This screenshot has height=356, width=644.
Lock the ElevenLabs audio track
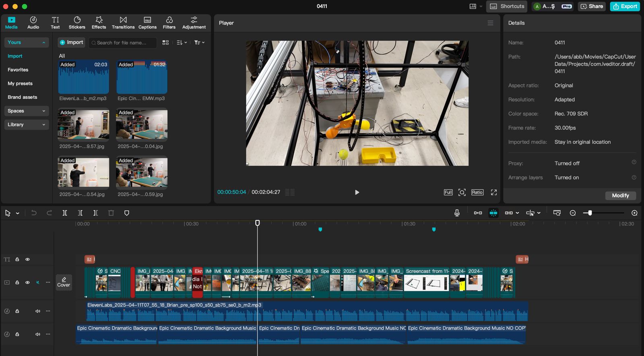point(17,311)
